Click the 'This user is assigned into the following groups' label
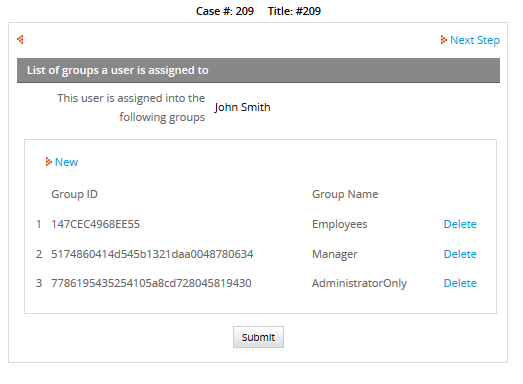The image size is (523, 384). tap(131, 107)
